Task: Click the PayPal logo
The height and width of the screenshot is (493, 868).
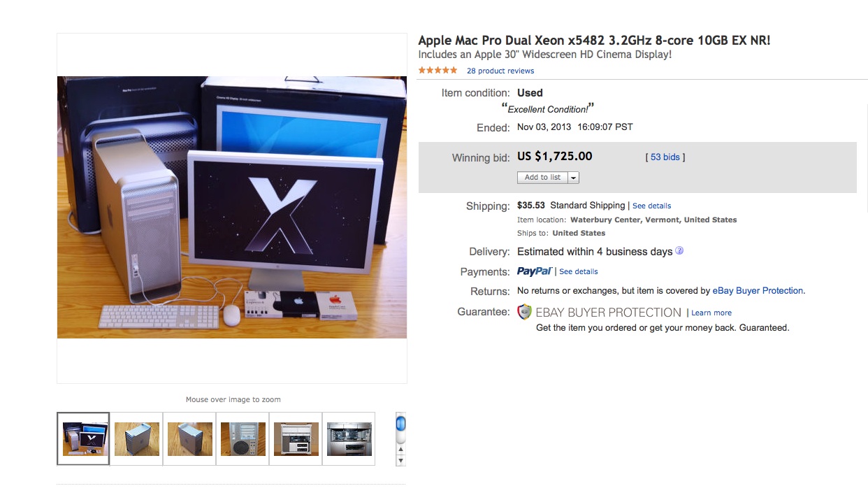Action: [535, 271]
